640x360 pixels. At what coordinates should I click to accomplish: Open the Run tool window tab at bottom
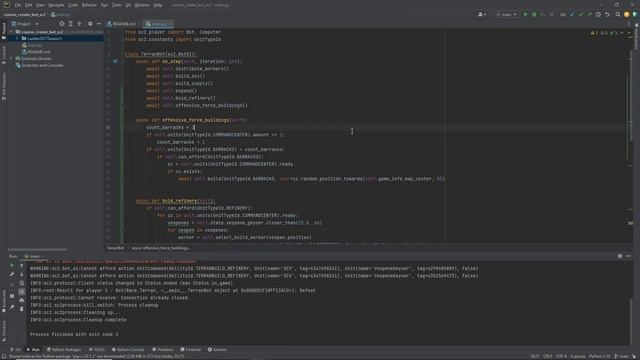pyautogui.click(x=33, y=350)
